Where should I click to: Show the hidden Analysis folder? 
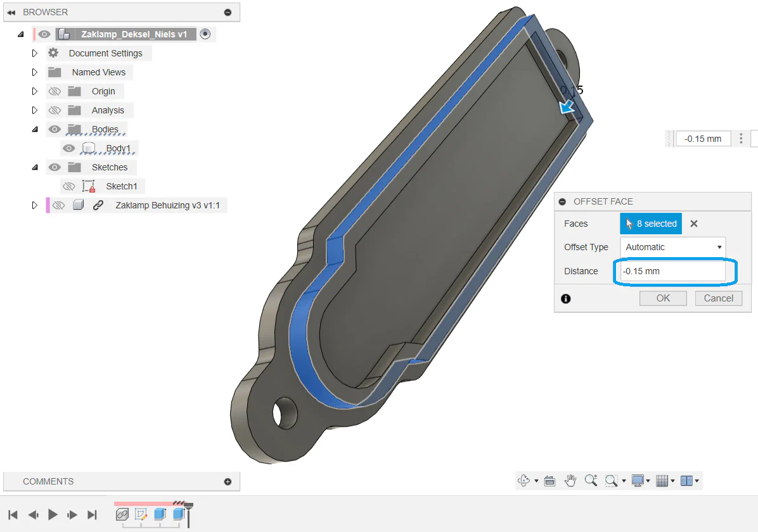55,110
